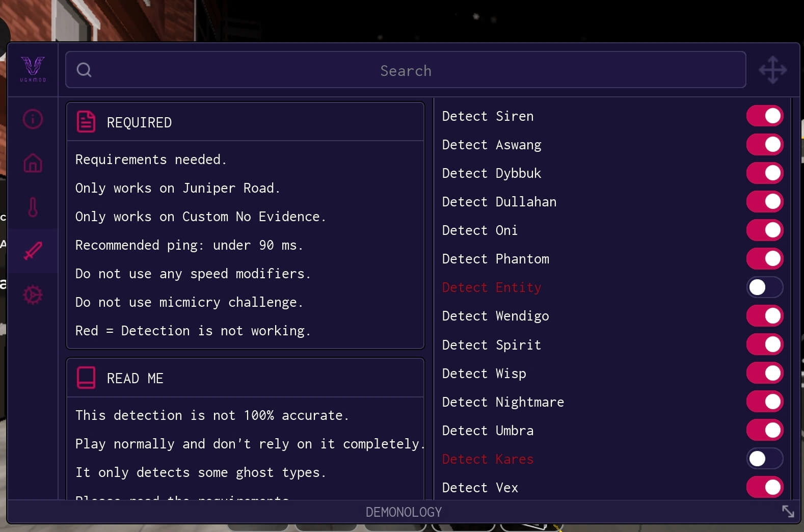Toggle the Detect Oni switch
The width and height of the screenshot is (804, 532).
pos(765,230)
